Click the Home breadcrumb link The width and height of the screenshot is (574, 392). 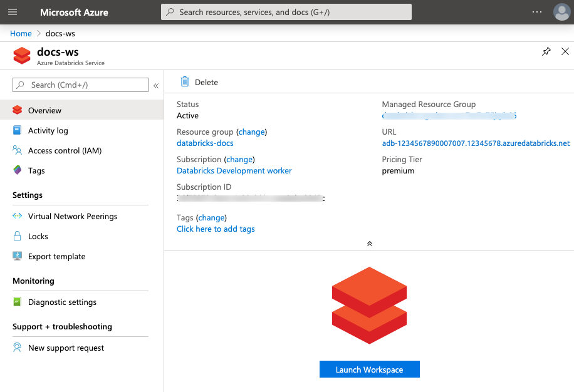coord(21,33)
